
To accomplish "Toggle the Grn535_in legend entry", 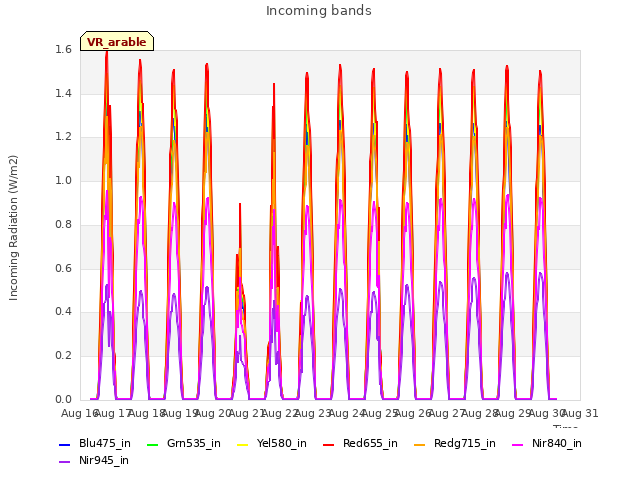I will 184,443.
